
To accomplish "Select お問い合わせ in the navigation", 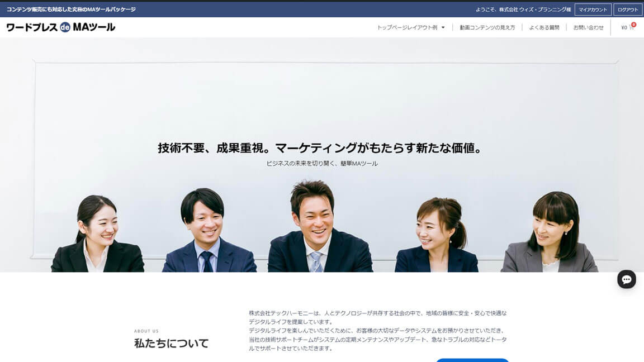I will point(588,27).
